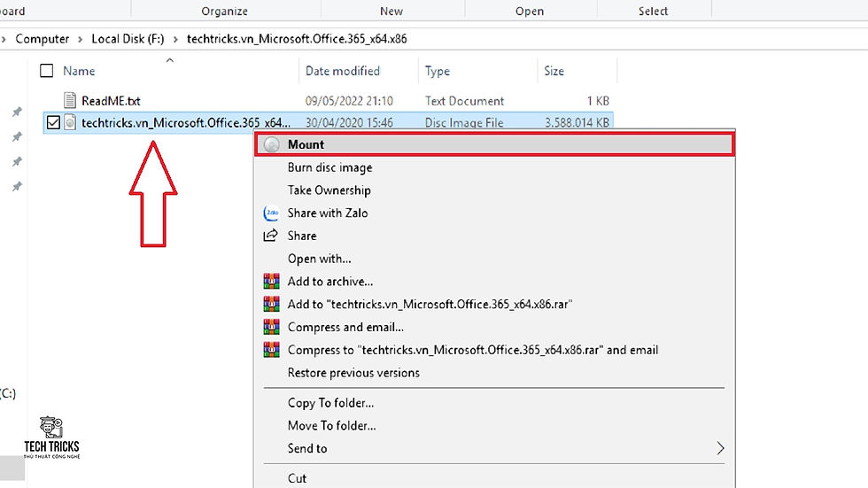Select Cut in the context menu

click(x=297, y=478)
